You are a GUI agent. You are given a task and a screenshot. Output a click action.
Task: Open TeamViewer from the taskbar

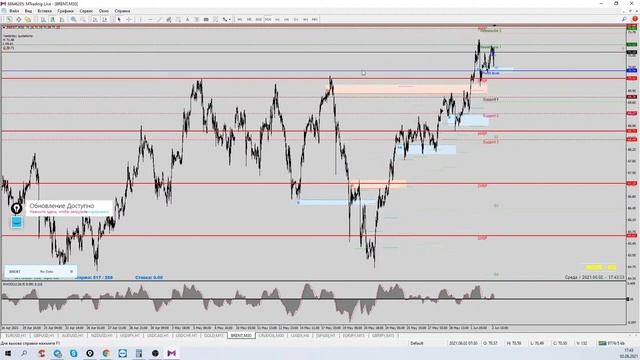coord(122,353)
